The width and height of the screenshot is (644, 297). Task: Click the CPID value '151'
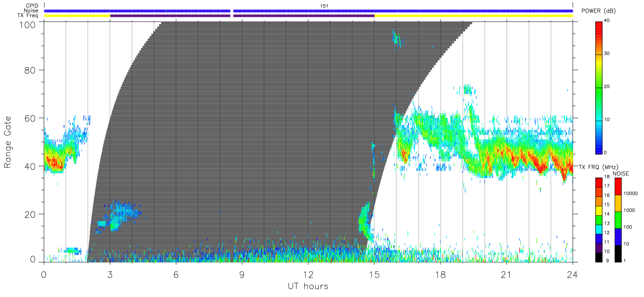coord(324,6)
